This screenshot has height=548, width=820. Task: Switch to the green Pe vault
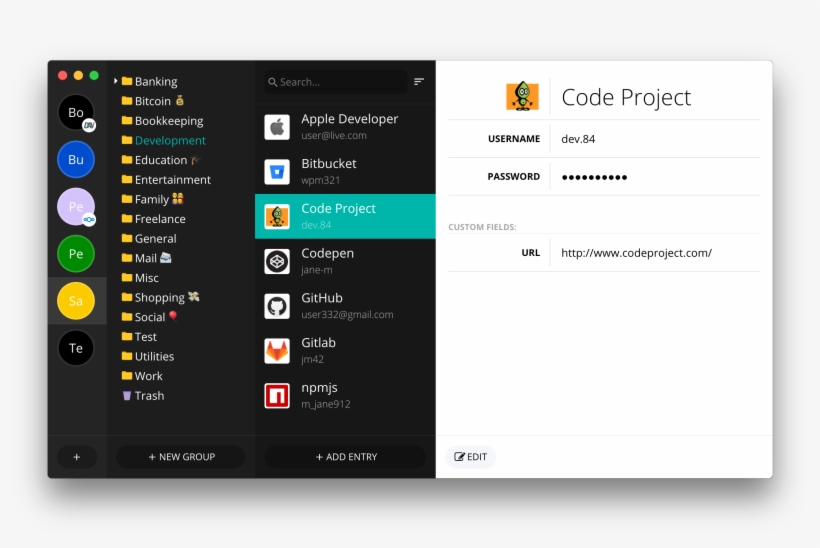[x=76, y=254]
